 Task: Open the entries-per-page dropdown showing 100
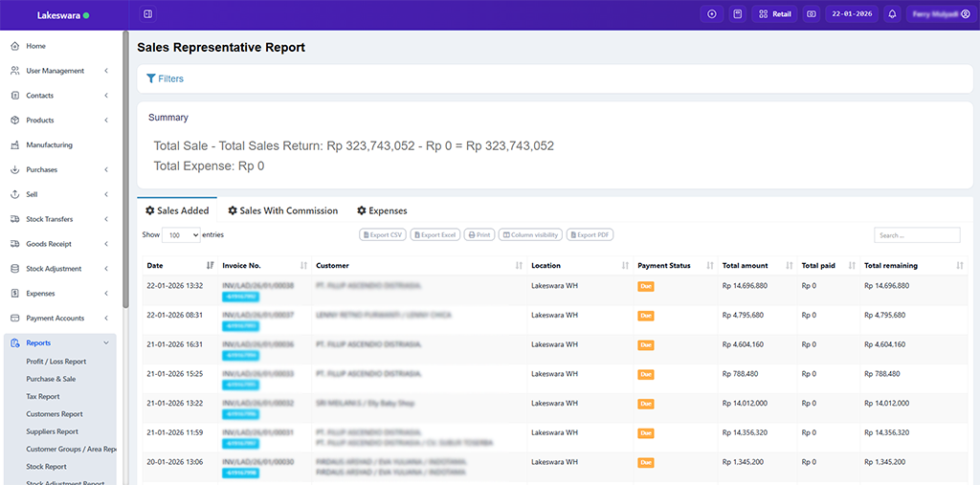coord(181,234)
